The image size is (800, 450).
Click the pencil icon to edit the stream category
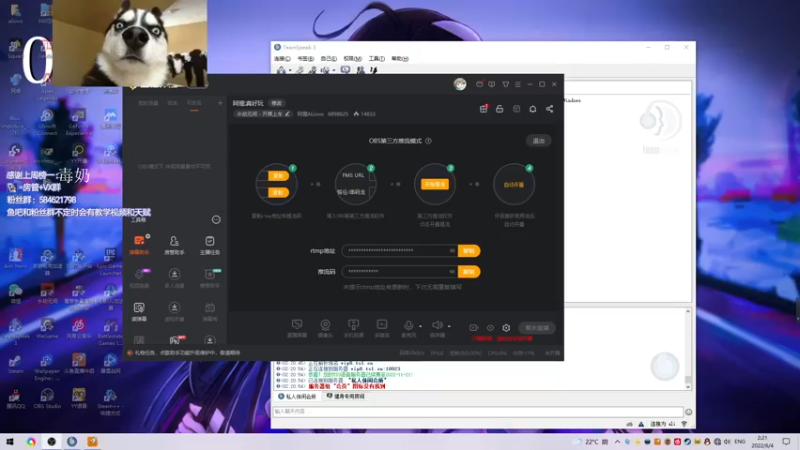click(x=287, y=114)
